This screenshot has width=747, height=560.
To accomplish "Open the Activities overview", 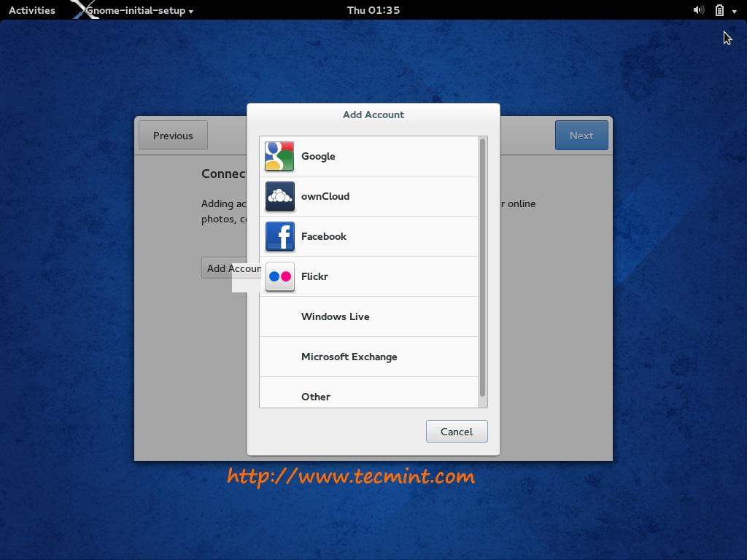I will tap(32, 10).
